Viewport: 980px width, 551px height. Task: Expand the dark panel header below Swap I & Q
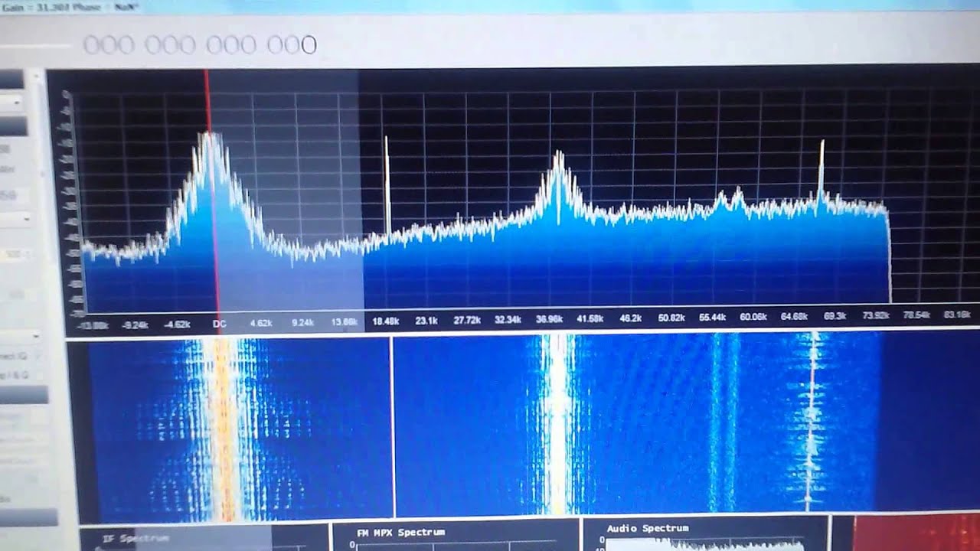click(23, 394)
